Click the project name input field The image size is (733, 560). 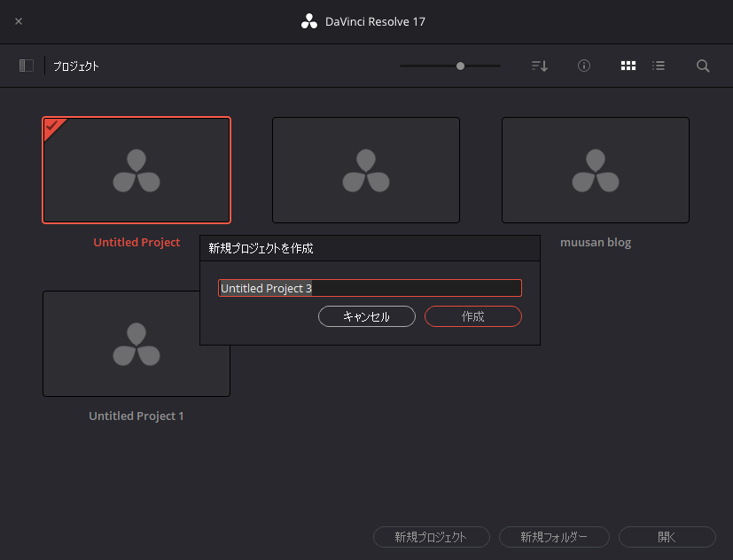[x=370, y=288]
